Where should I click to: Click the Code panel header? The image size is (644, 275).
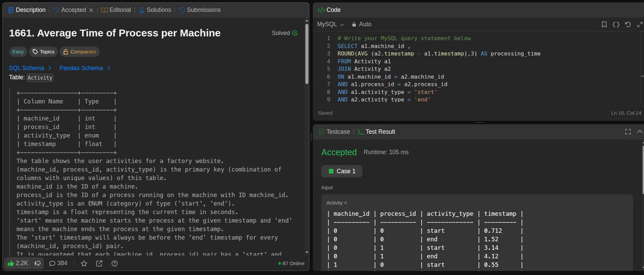pyautogui.click(x=329, y=10)
